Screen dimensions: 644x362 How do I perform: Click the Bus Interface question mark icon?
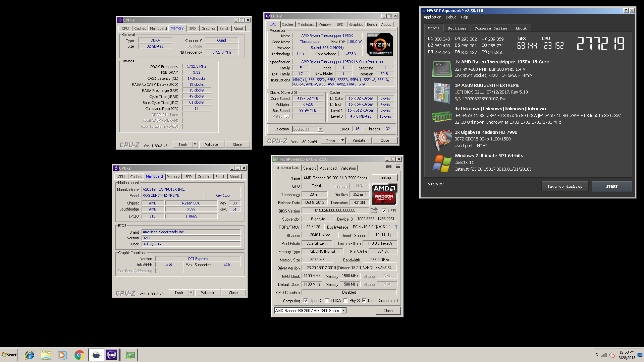(x=396, y=227)
